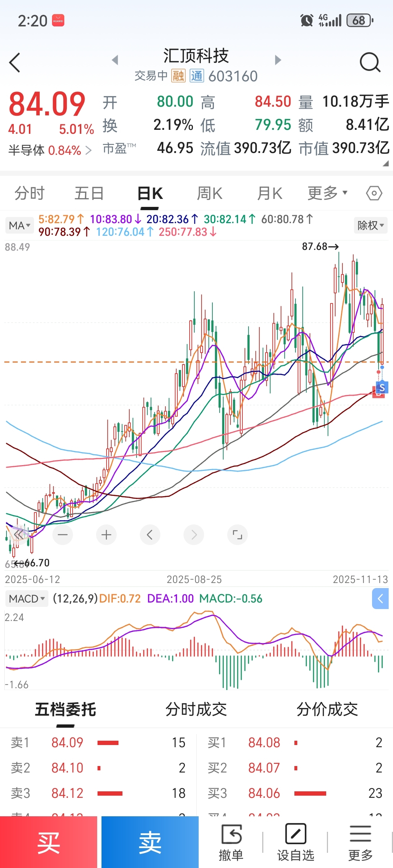The width and height of the screenshot is (393, 868).
Task: Go to next stock with right triangle
Action: 277,60
